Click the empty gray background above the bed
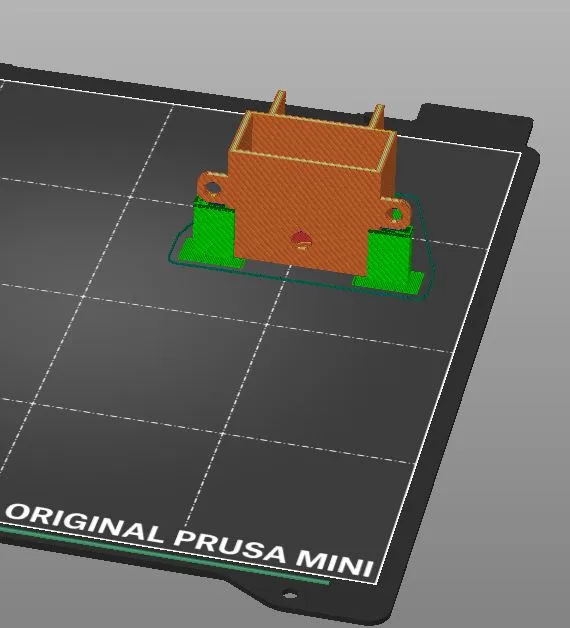 pos(280,40)
